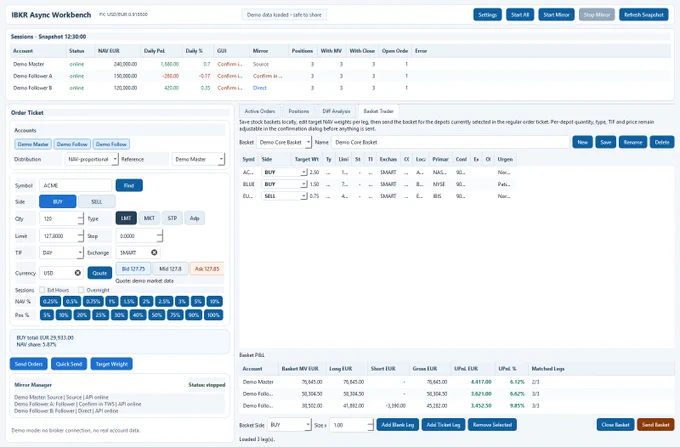Rename the basket
The image size is (680, 447).
(633, 142)
